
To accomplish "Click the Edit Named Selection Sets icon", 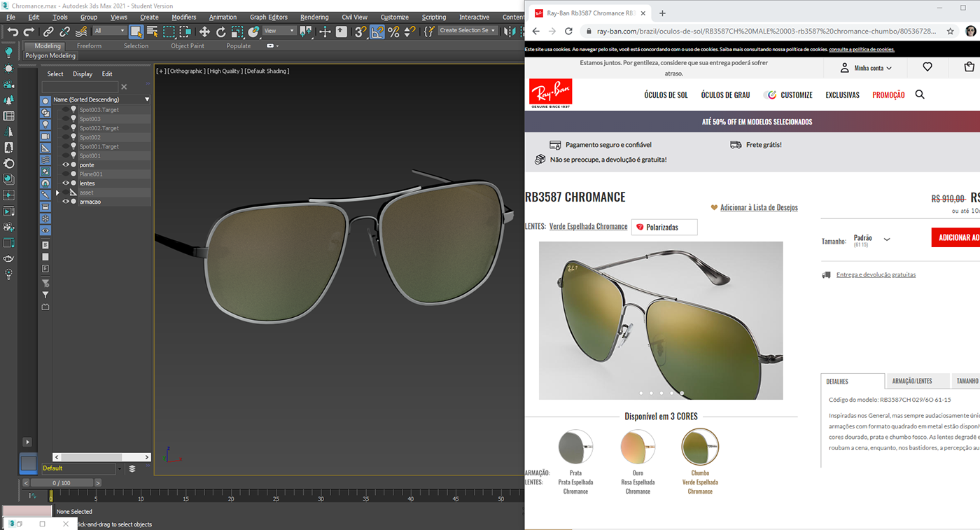I will [428, 32].
